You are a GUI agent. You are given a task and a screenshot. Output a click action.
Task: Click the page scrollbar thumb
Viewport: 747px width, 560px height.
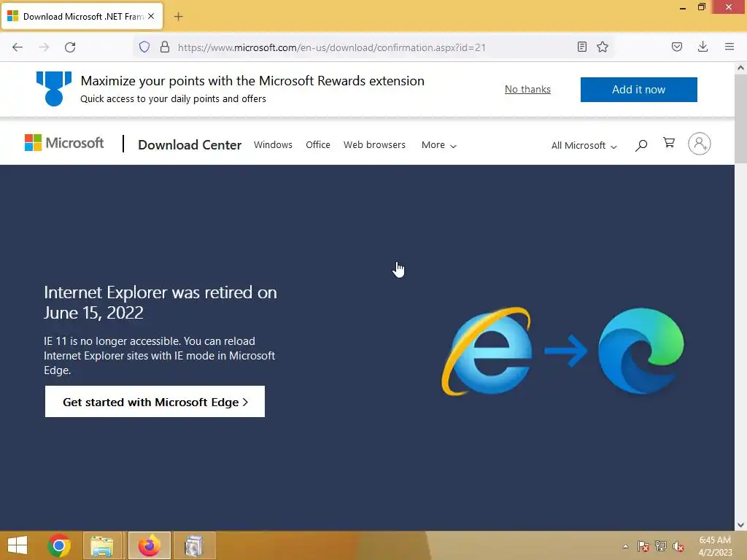(x=740, y=119)
